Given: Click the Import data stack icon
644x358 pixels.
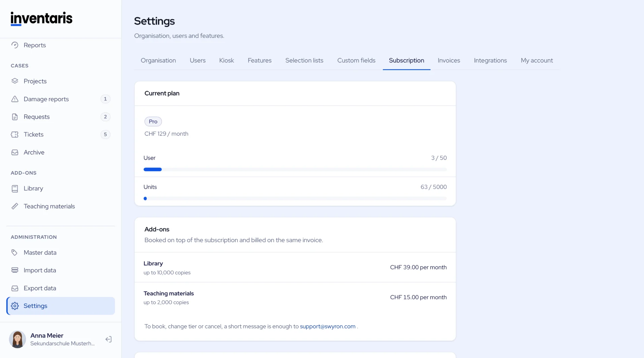Looking at the screenshot, I should (x=15, y=270).
